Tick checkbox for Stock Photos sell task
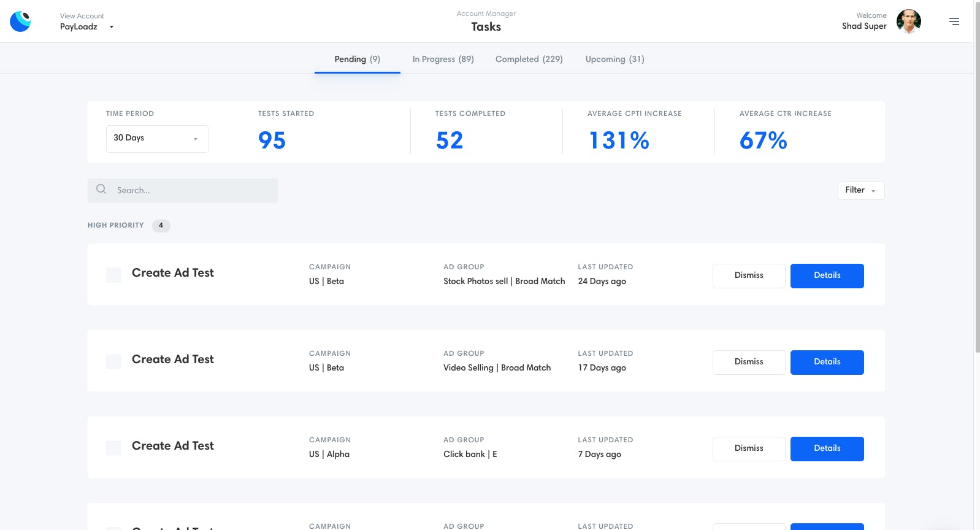 (x=113, y=275)
